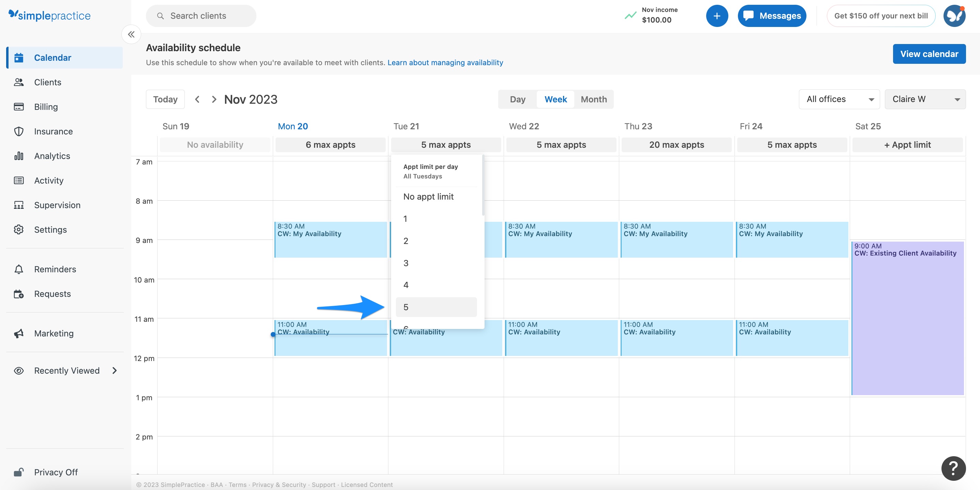Collapse the sidebar with the double chevron
This screenshot has height=490, width=980.
pos(131,34)
